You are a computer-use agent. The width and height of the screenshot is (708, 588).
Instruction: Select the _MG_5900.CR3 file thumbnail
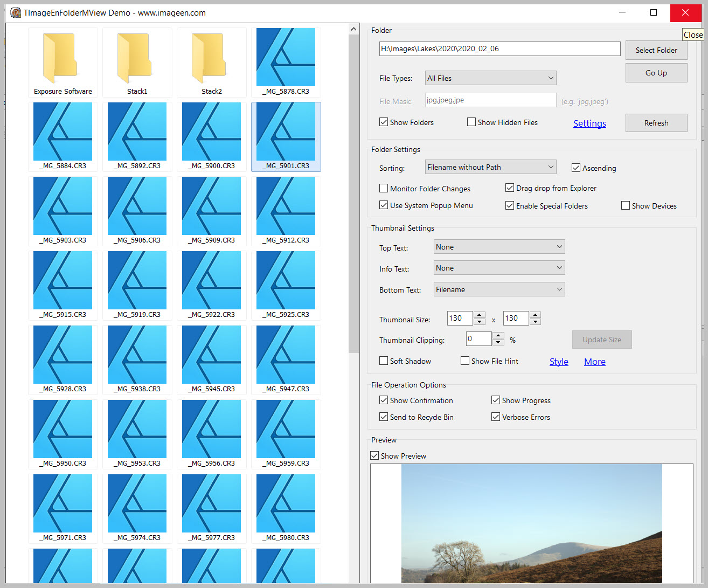[212, 137]
